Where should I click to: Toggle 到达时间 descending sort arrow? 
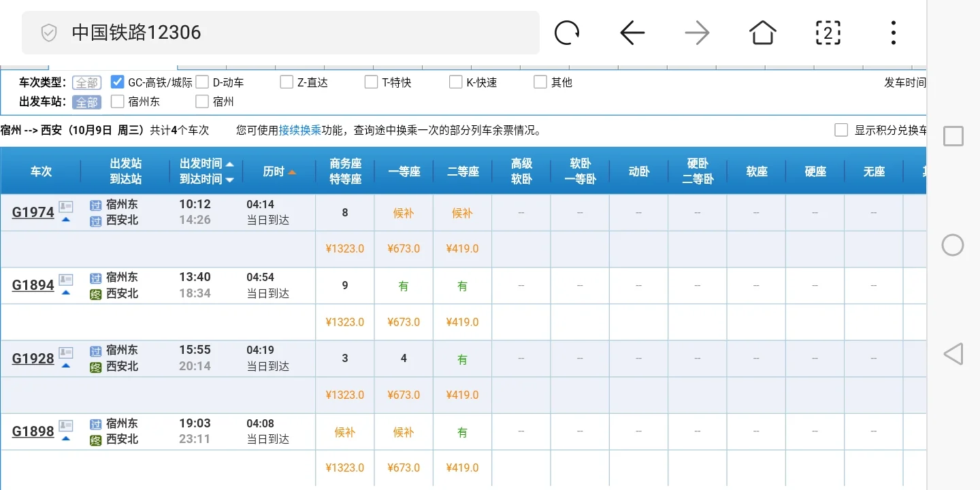coord(228,179)
